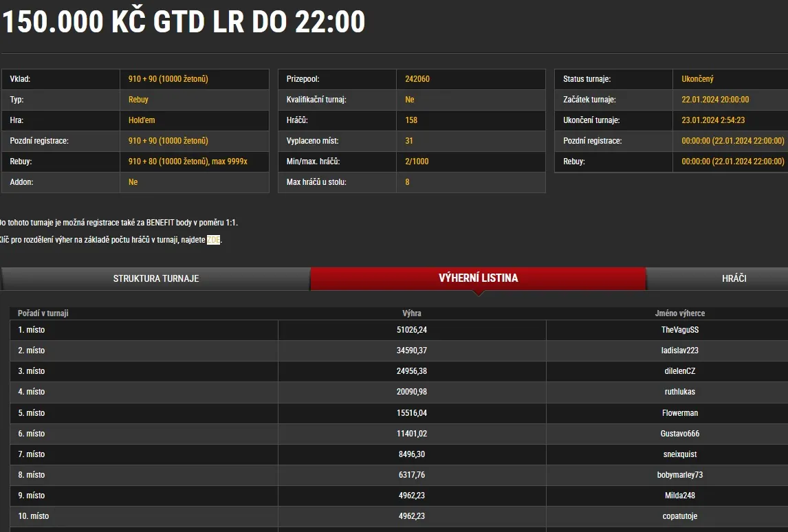Select the VÝHERNÍ LISTINA tab
Image resolution: width=788 pixels, height=532 pixels.
pos(479,278)
